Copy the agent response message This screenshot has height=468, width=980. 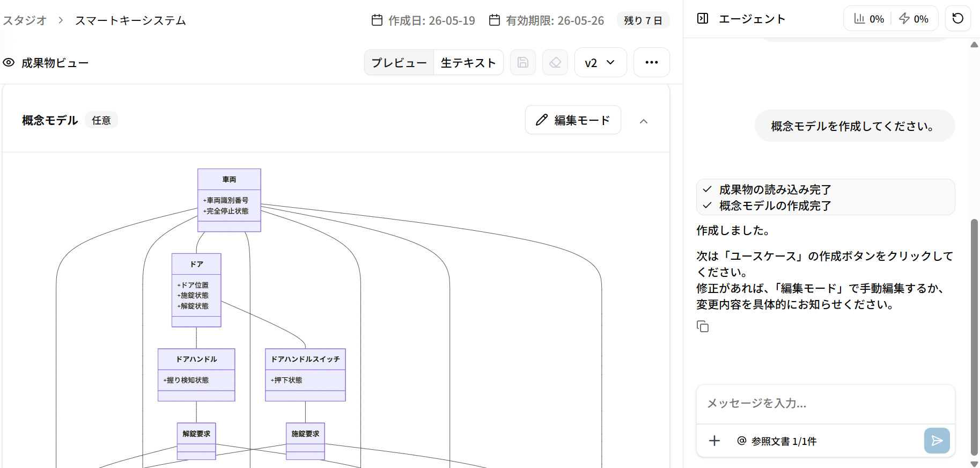[x=703, y=326]
